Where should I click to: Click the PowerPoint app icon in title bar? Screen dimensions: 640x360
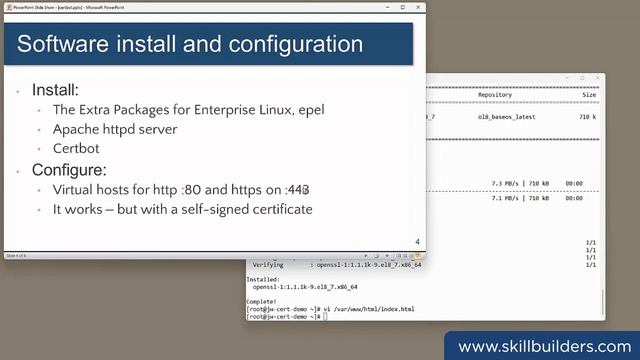[x=9, y=7]
